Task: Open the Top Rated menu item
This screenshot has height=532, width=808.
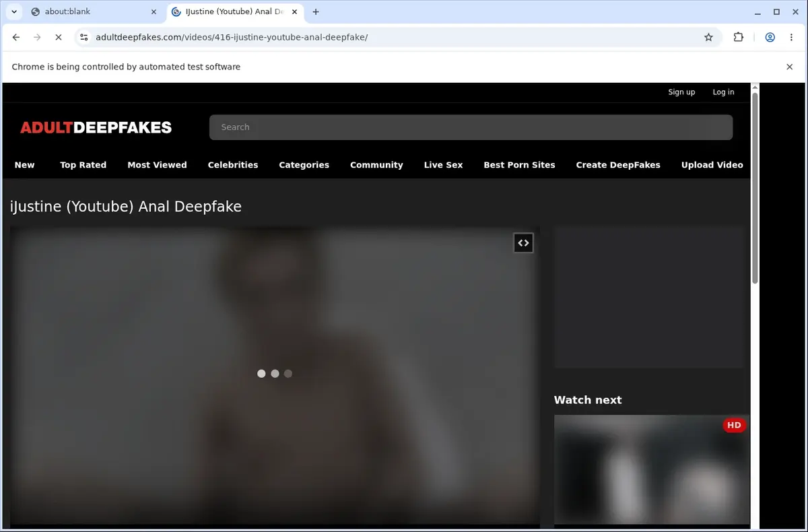Action: pyautogui.click(x=83, y=165)
